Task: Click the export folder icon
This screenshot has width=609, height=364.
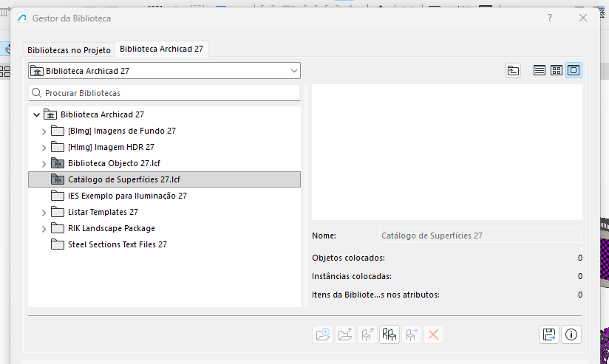Action: pyautogui.click(x=345, y=334)
